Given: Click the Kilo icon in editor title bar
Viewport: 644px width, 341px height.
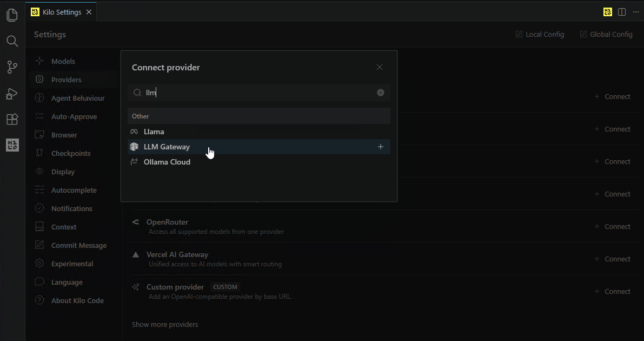Looking at the screenshot, I should (x=607, y=12).
